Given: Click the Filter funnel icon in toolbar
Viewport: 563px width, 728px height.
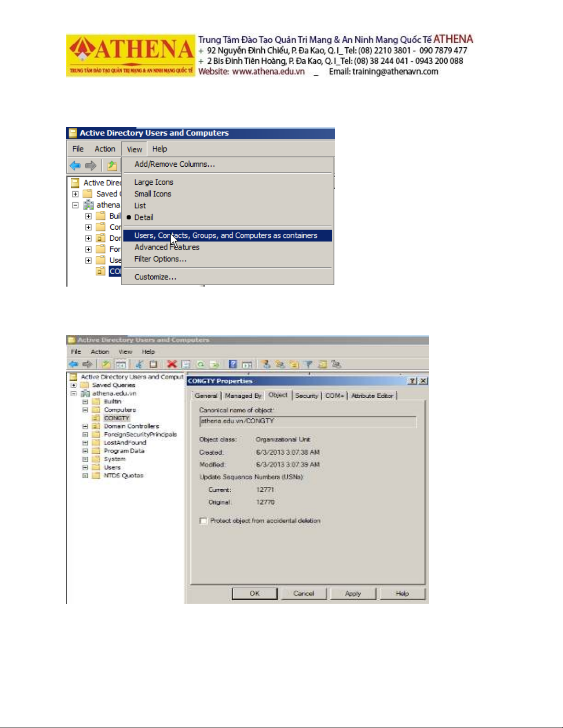Looking at the screenshot, I should pos(308,364).
